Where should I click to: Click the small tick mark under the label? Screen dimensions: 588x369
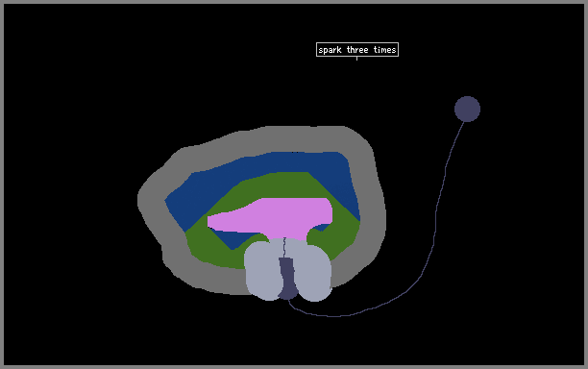356,58
